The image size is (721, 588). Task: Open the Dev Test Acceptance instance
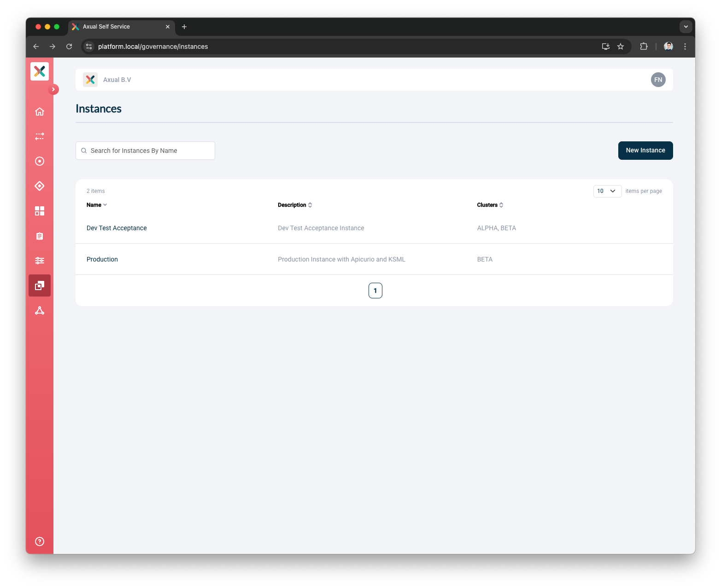(117, 228)
